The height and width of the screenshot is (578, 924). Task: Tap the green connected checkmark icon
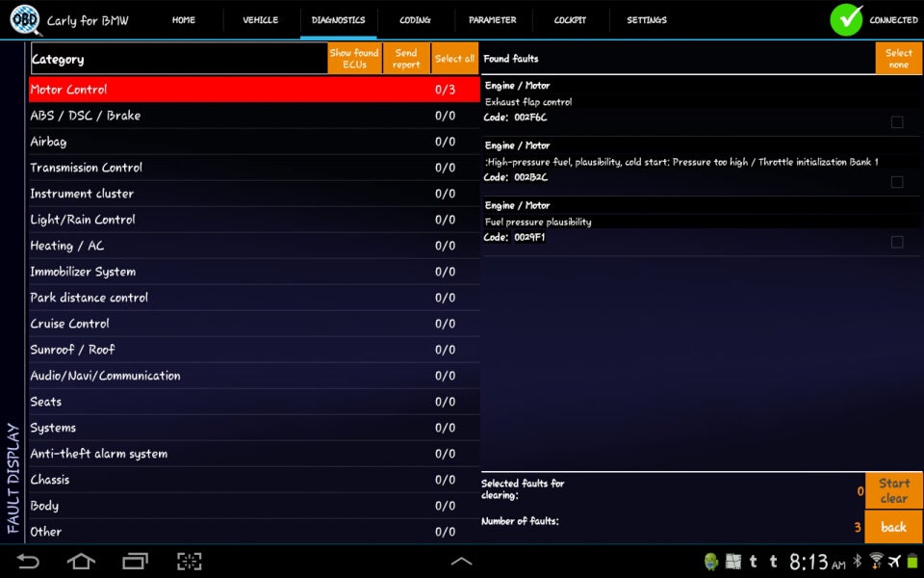tap(846, 20)
